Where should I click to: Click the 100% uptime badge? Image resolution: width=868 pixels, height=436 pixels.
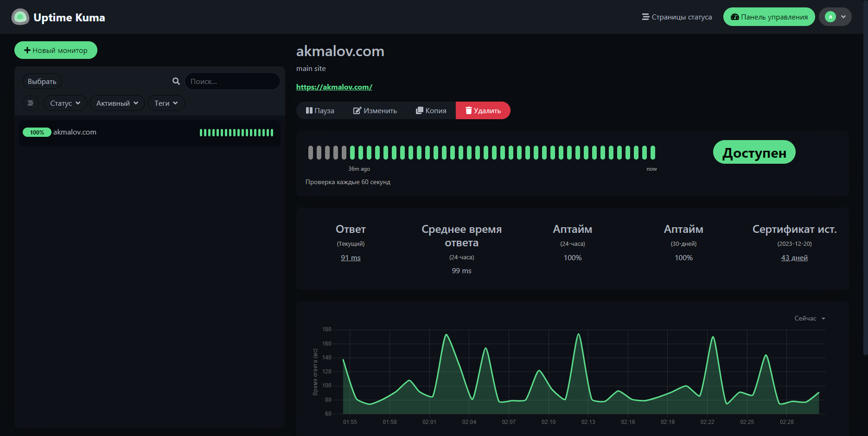37,133
